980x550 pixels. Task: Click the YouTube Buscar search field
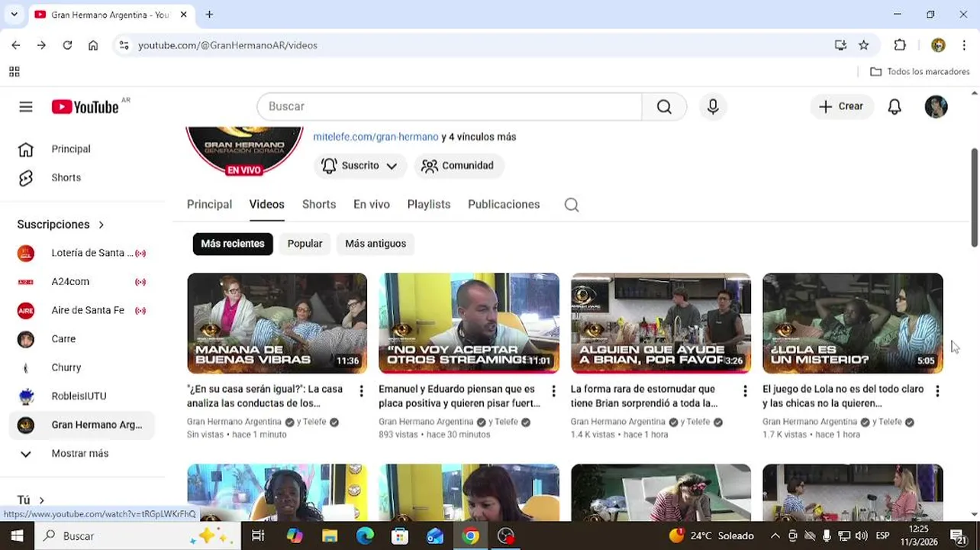coord(450,107)
